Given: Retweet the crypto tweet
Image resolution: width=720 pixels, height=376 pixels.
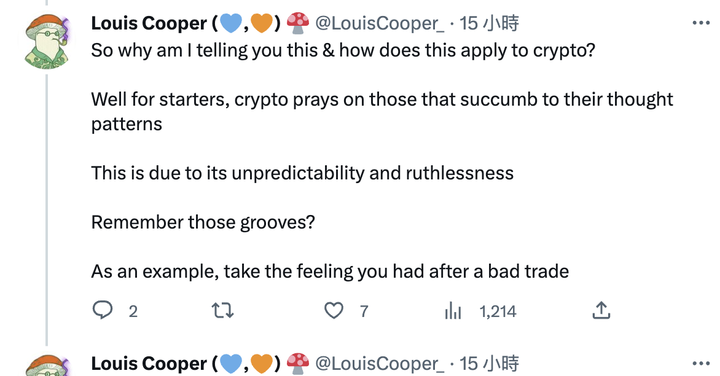Looking at the screenshot, I should coord(223,311).
